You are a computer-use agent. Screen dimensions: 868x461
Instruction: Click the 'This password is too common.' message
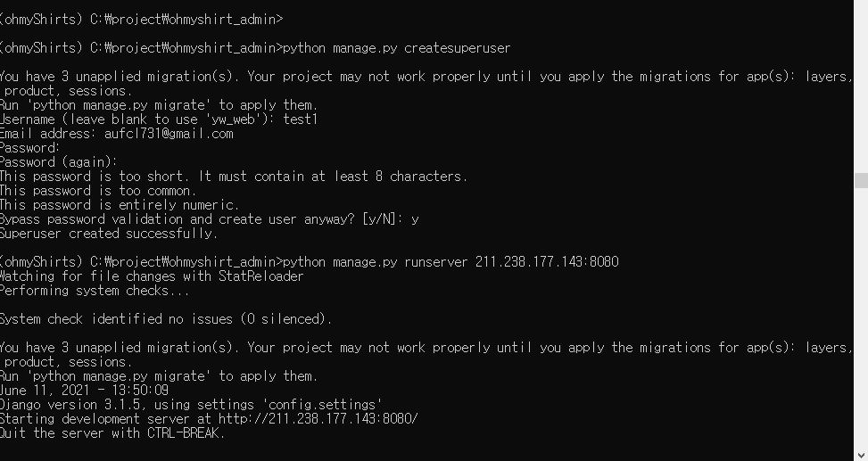coord(98,191)
